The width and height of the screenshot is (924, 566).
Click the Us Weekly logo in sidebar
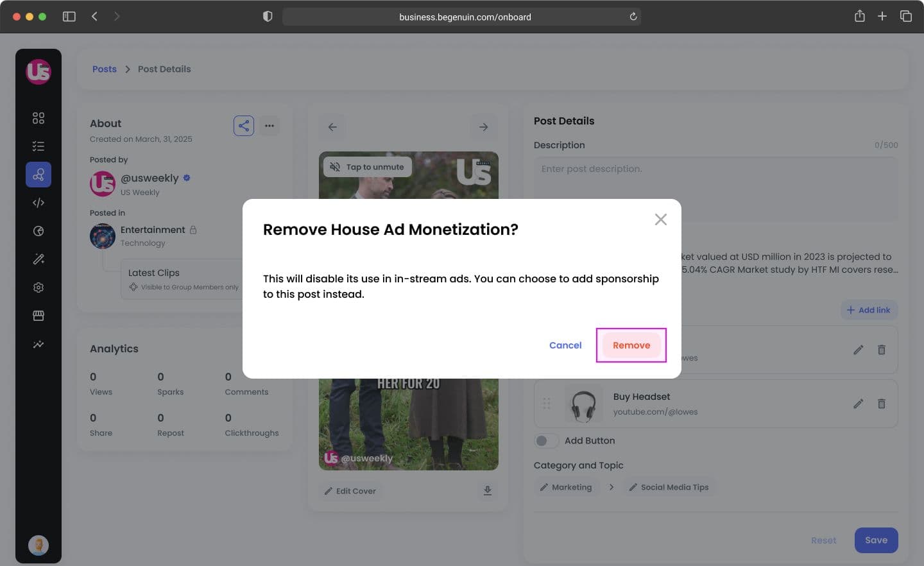38,72
